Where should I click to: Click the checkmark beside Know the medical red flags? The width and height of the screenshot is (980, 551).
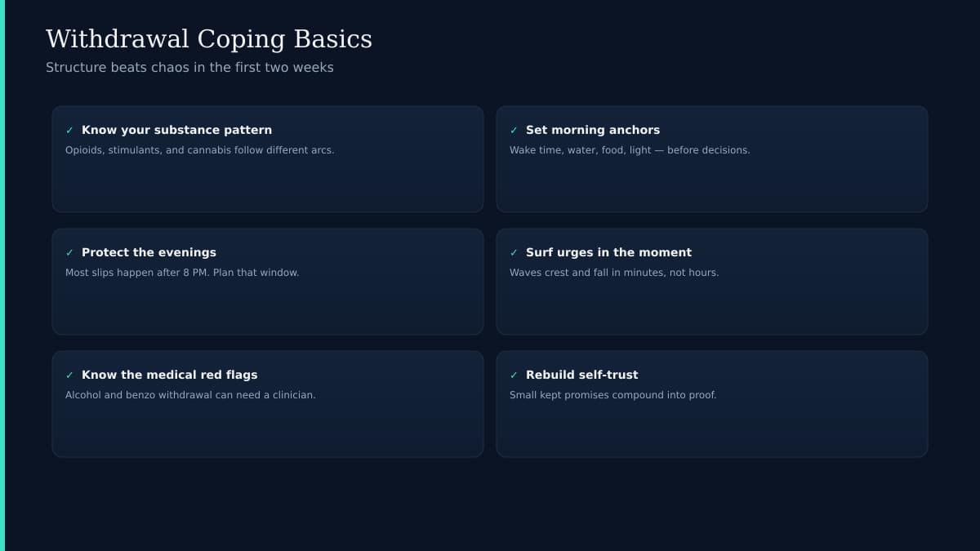(69, 375)
